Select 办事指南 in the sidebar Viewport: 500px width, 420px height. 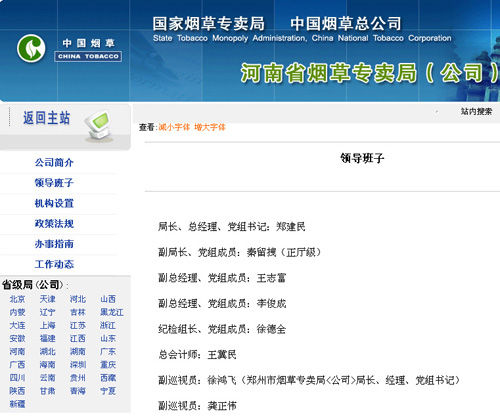click(54, 244)
